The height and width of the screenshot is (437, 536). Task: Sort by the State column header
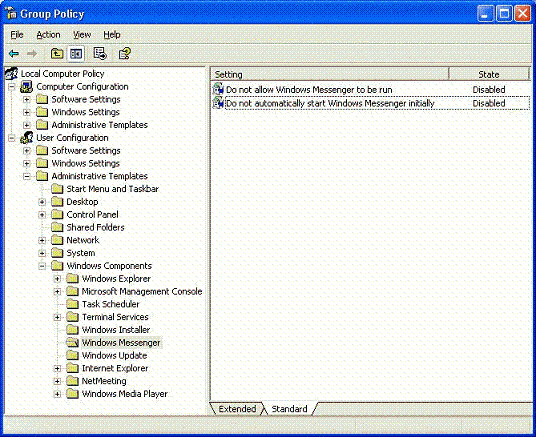coord(489,75)
